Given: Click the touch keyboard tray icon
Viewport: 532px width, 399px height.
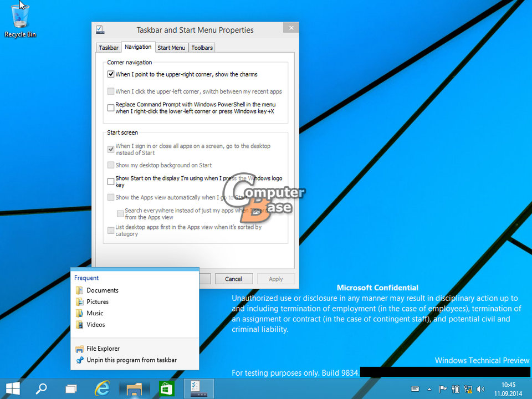Looking at the screenshot, I should [x=415, y=389].
